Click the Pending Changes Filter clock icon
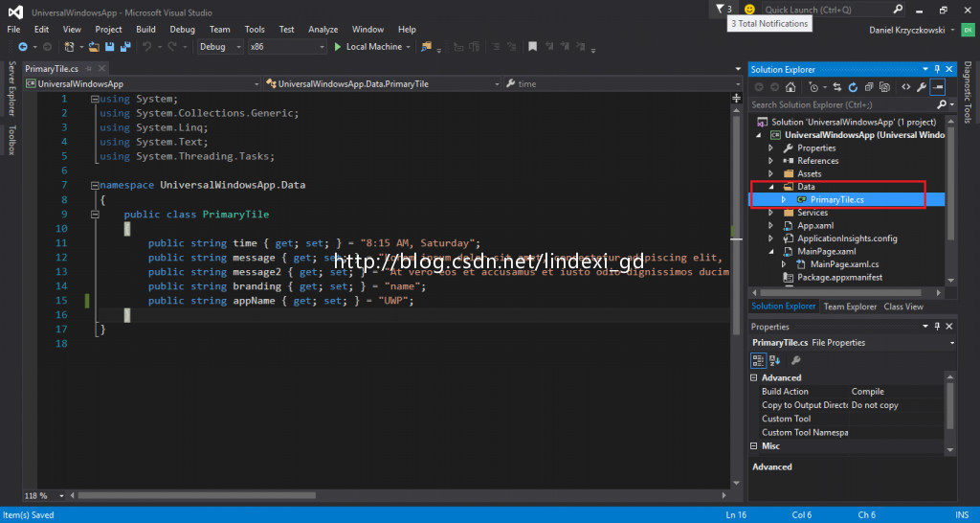Viewport: 980px width, 523px height. click(x=813, y=87)
